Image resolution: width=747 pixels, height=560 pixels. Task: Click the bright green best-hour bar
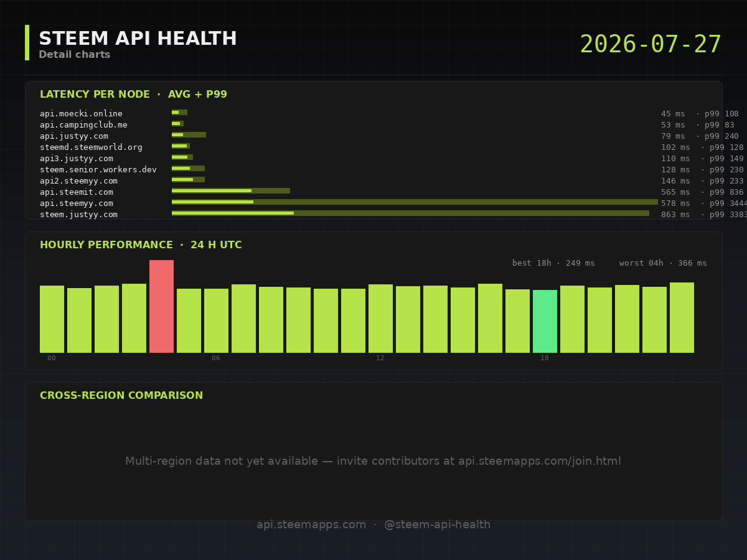tap(545, 321)
